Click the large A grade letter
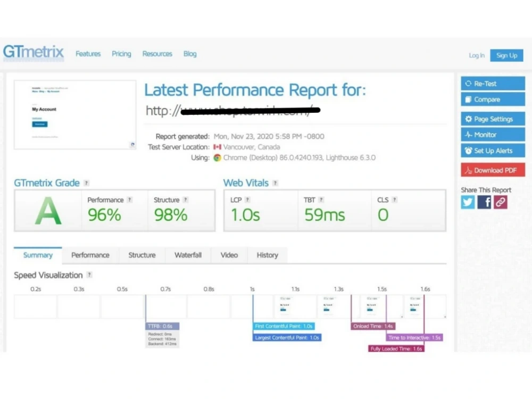This screenshot has height=399, width=532. (x=48, y=211)
